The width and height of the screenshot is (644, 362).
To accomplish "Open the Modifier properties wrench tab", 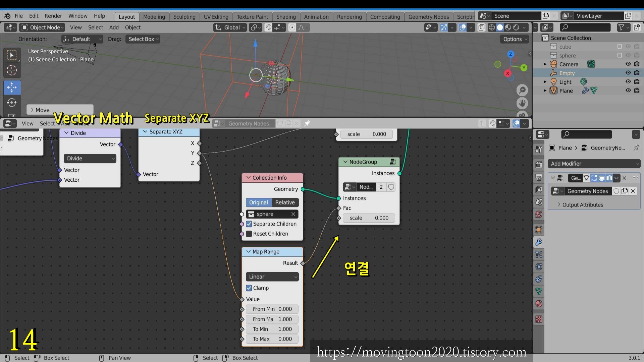I will tap(539, 242).
